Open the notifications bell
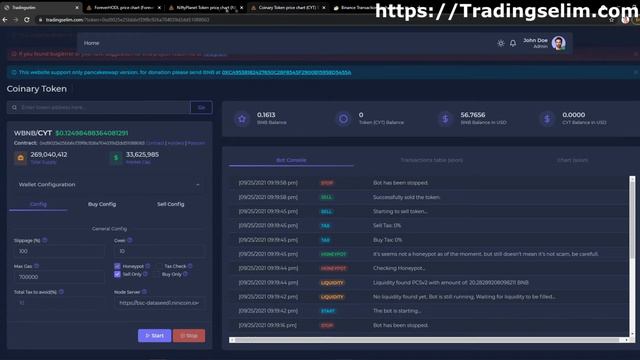Screen dimensions: 640x360 pyautogui.click(x=513, y=43)
